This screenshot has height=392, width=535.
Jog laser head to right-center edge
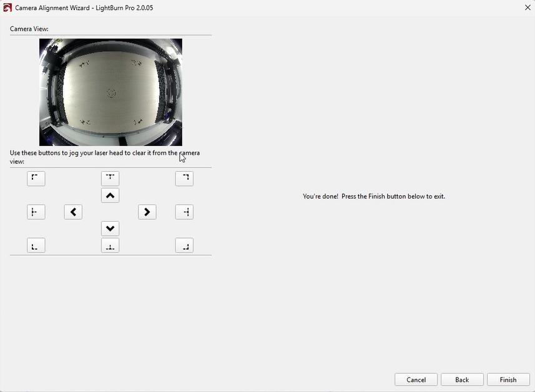point(184,212)
